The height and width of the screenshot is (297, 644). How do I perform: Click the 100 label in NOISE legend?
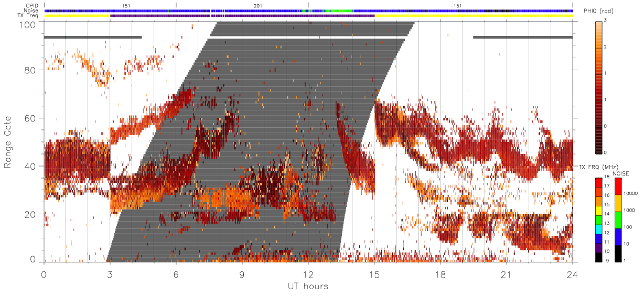pos(628,227)
